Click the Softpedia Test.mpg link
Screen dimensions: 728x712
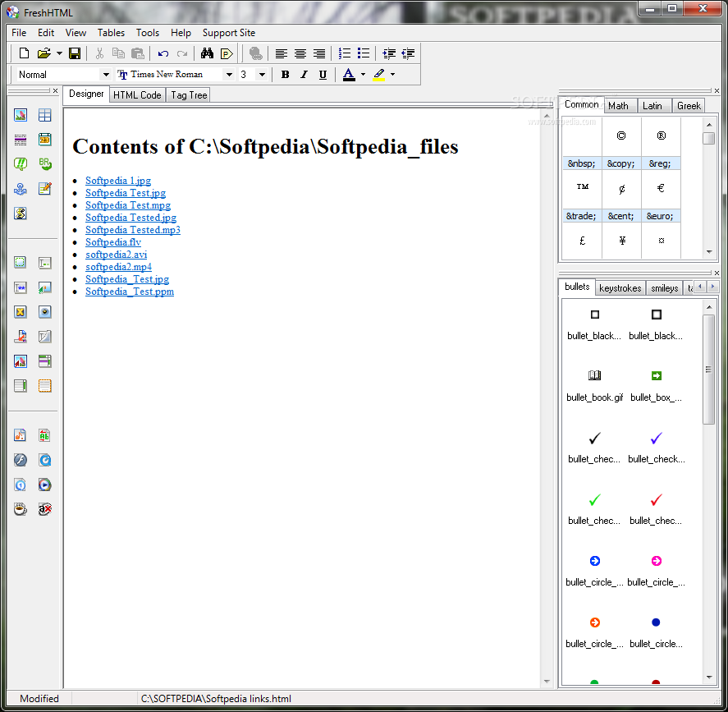[128, 205]
